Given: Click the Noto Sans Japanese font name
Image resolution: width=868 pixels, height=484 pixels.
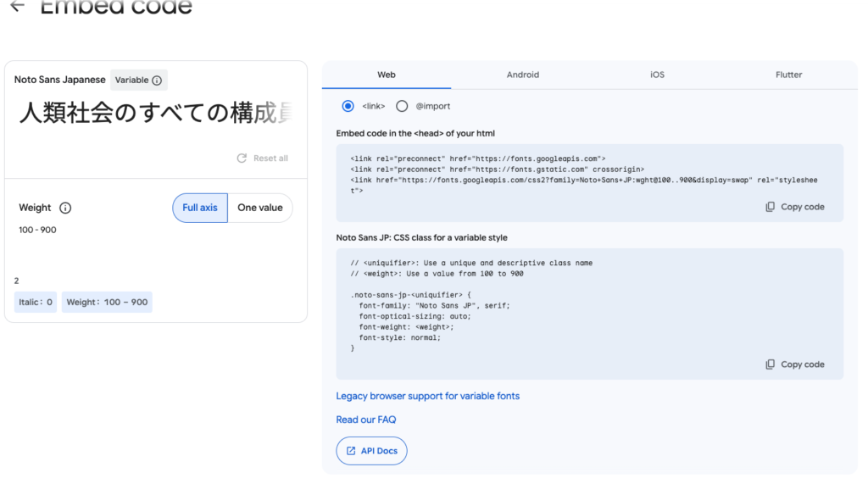Looking at the screenshot, I should pos(60,80).
